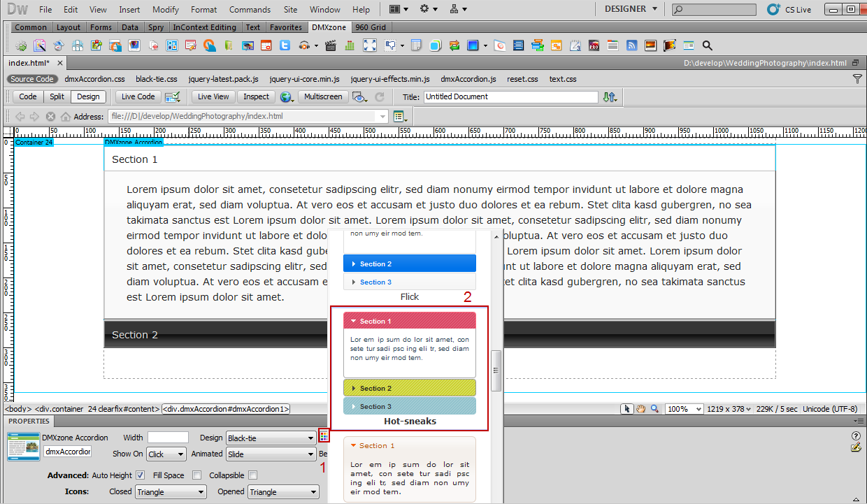Switch to Split view

coord(57,97)
